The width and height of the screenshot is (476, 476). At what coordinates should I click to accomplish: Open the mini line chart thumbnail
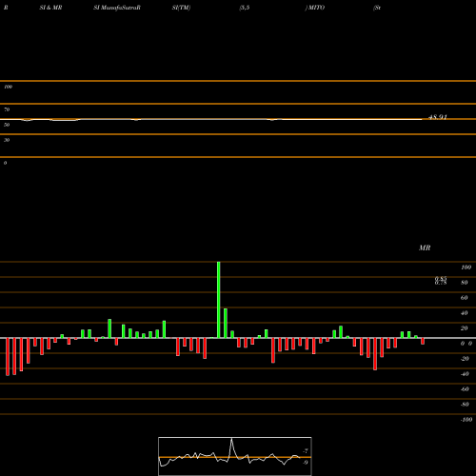pyautogui.click(x=235, y=456)
